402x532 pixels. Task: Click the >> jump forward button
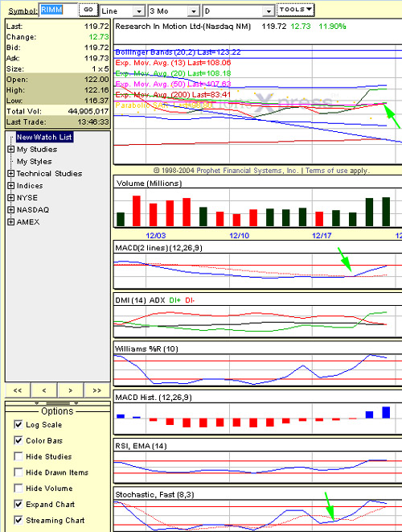click(97, 390)
